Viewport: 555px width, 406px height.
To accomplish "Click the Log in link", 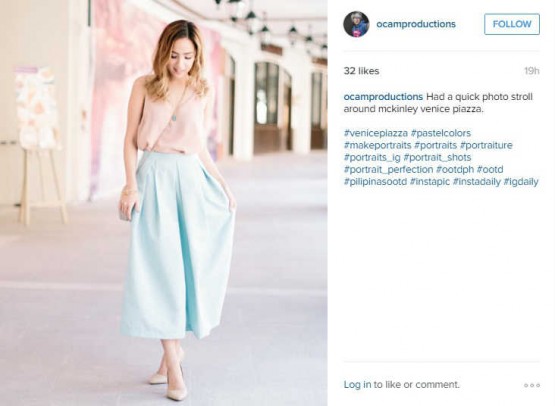I will [357, 384].
